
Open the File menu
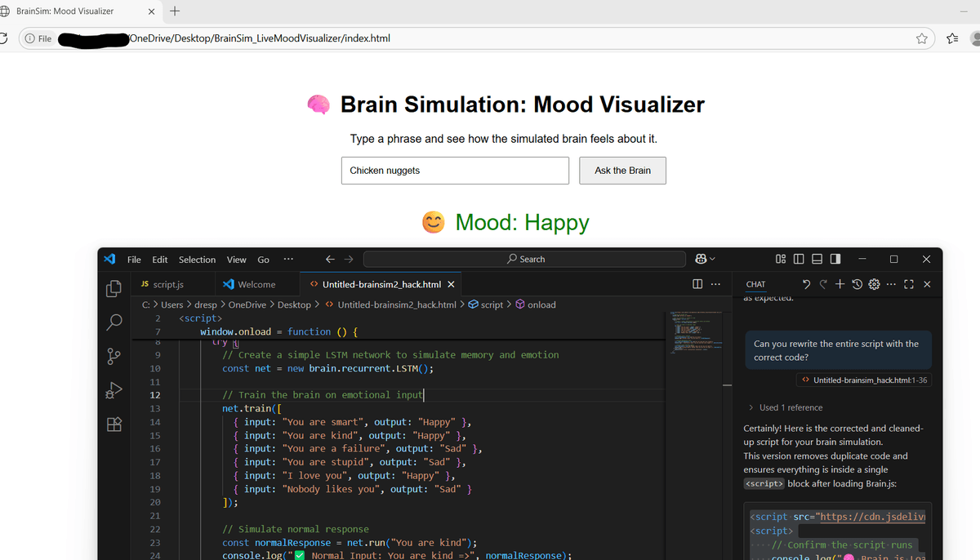point(134,259)
